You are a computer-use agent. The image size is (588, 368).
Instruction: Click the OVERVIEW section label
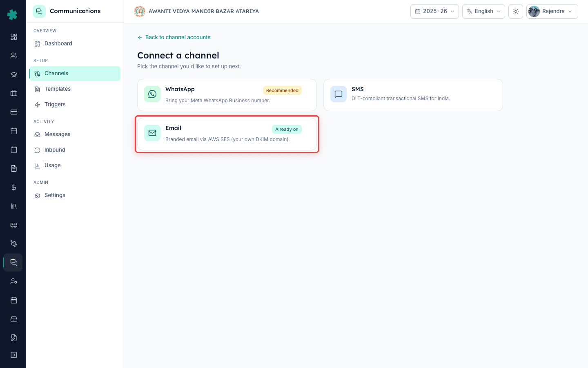tap(45, 31)
